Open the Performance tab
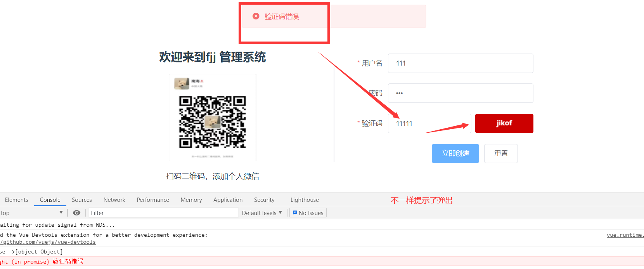644x269 pixels. [x=153, y=200]
